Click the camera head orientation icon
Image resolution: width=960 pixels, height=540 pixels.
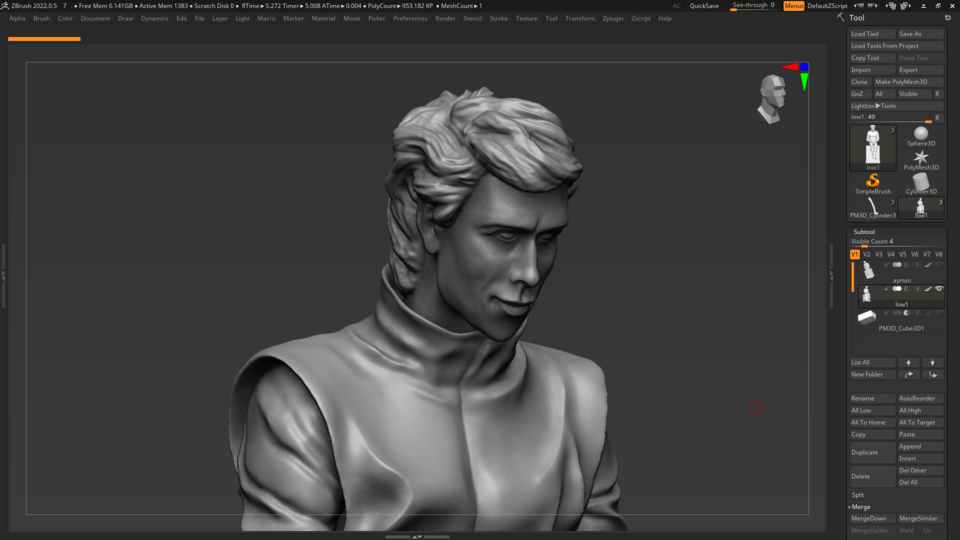pos(771,97)
